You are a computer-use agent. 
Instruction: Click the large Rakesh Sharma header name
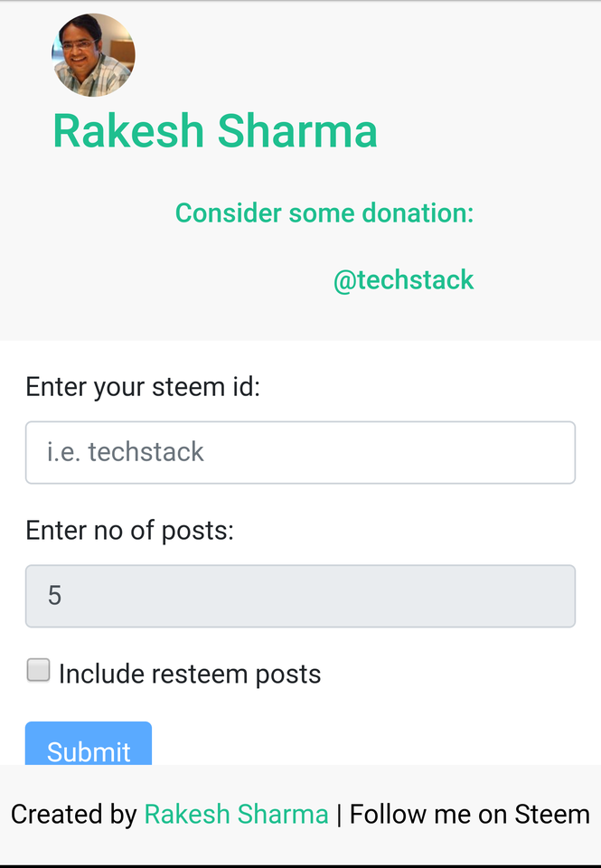click(215, 131)
